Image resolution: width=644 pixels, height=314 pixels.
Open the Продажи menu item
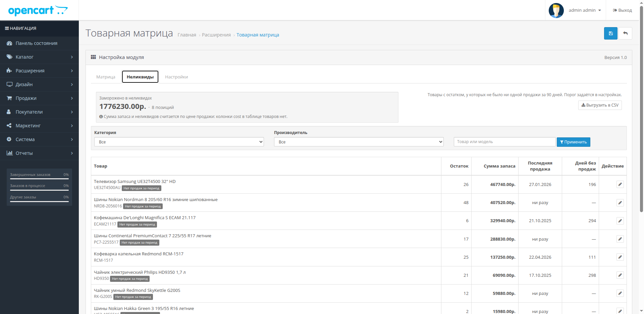point(39,98)
